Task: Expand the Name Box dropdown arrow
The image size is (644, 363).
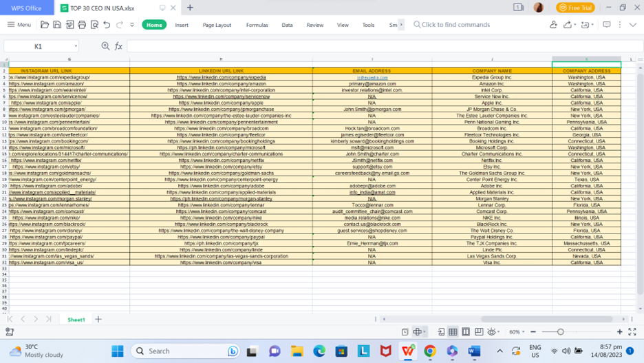Action: click(76, 46)
